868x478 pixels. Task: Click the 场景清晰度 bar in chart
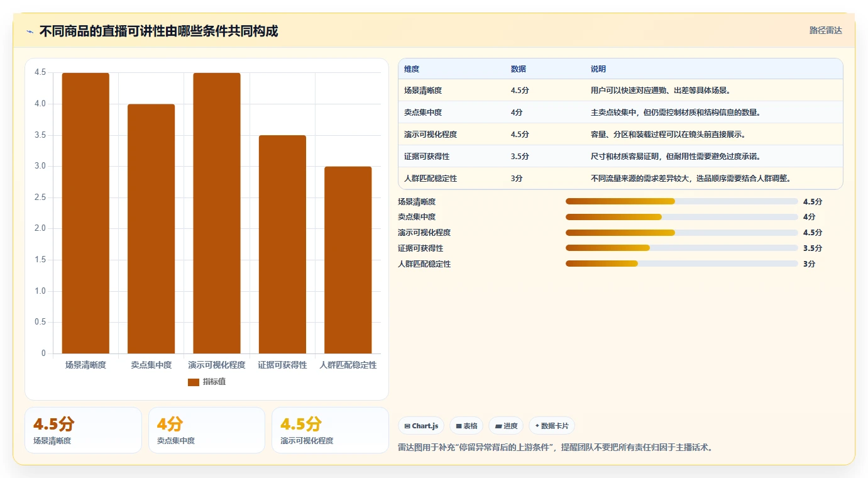[x=85, y=213]
